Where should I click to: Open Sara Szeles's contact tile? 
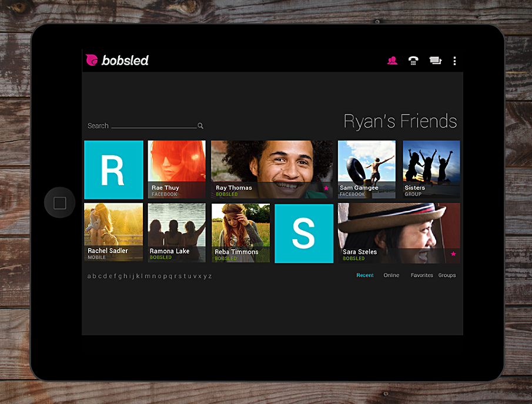[399, 233]
